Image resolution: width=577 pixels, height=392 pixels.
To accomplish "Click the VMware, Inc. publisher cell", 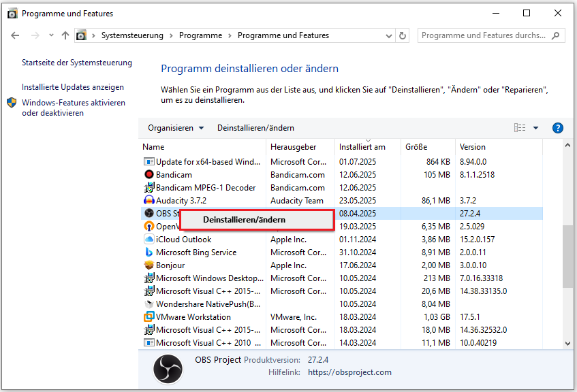I will [294, 316].
